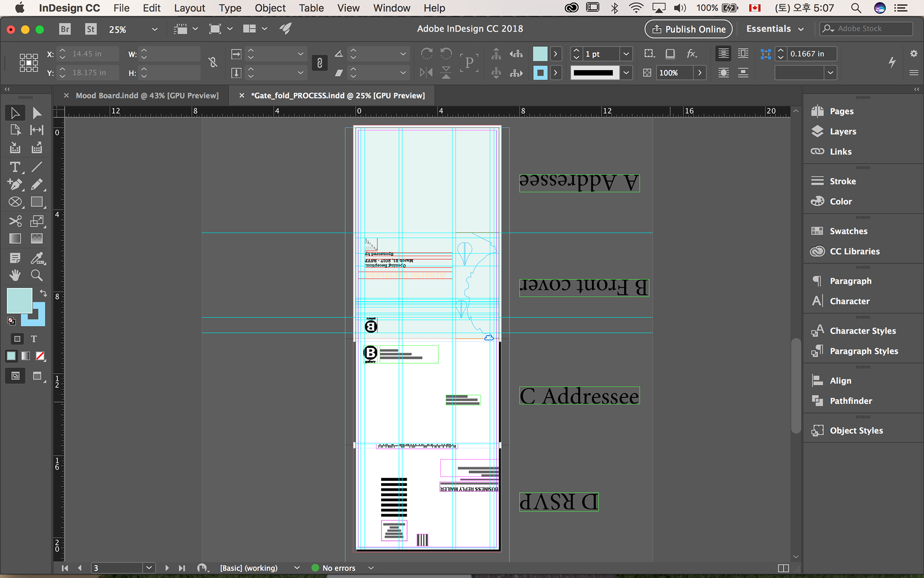Open the Object menu
This screenshot has height=578, width=924.
tap(270, 8)
